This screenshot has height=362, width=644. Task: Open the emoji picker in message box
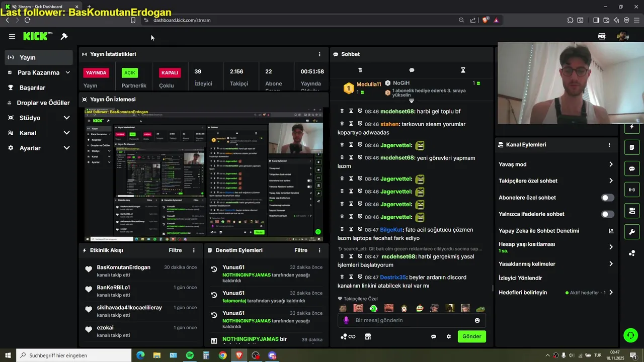click(x=477, y=320)
